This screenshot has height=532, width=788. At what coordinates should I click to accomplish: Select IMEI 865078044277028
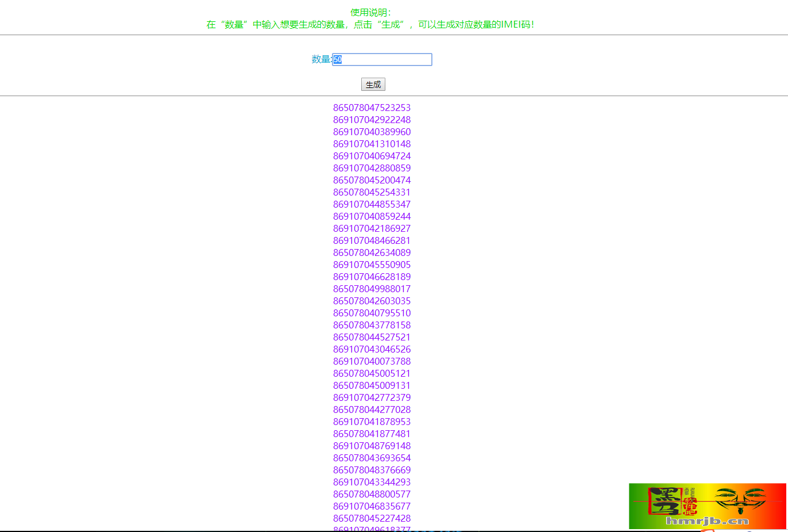click(372, 409)
